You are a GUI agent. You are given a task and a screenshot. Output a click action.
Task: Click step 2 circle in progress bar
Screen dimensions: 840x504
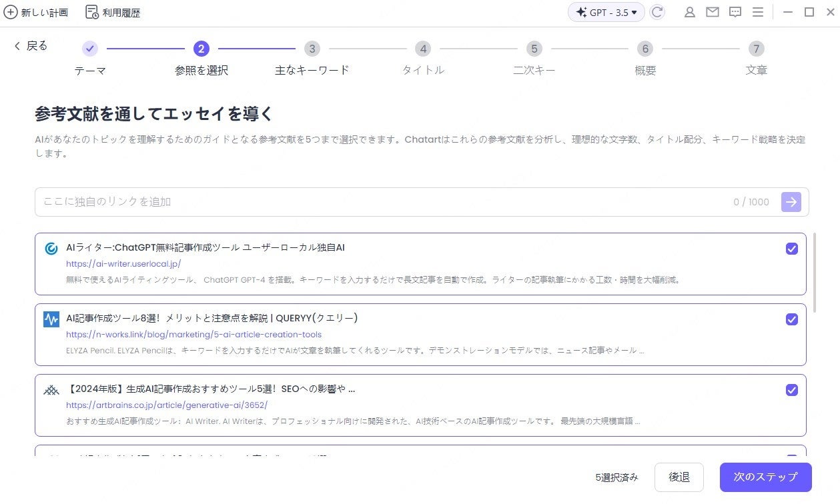(201, 49)
